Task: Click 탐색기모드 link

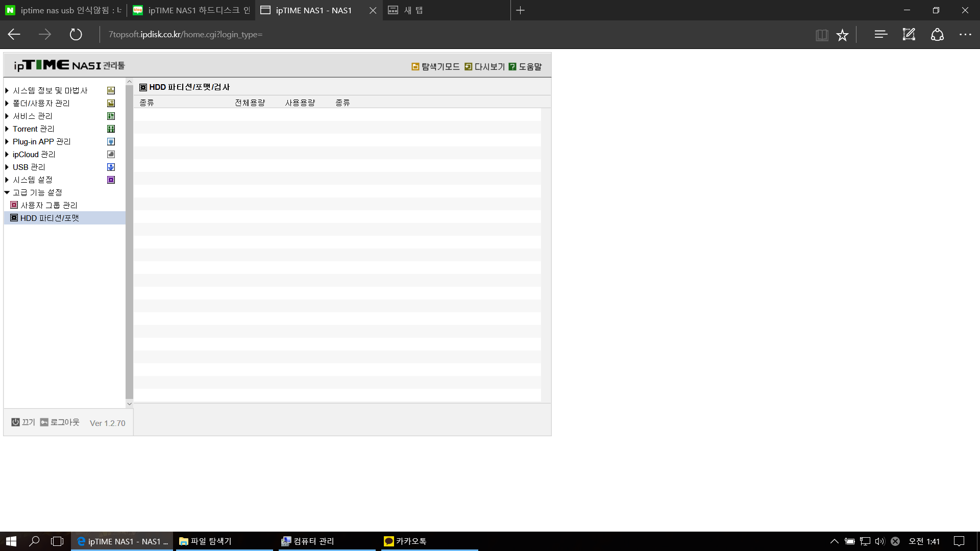Action: pos(435,67)
